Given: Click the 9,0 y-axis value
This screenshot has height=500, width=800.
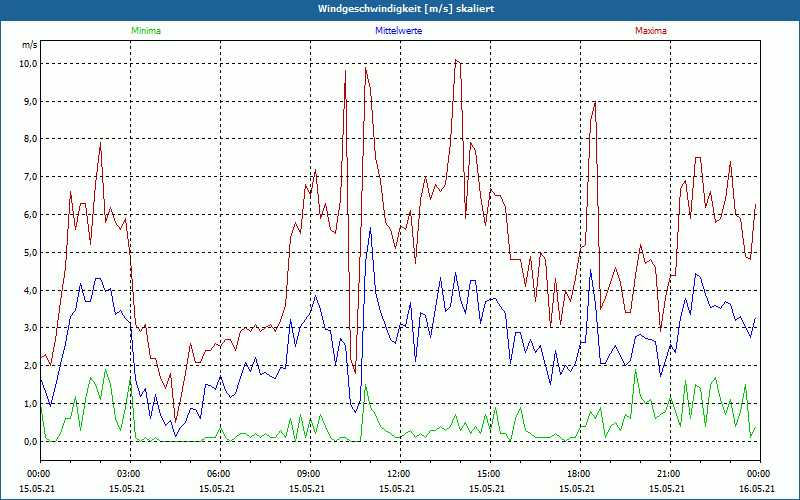Looking at the screenshot, I should tap(30, 102).
